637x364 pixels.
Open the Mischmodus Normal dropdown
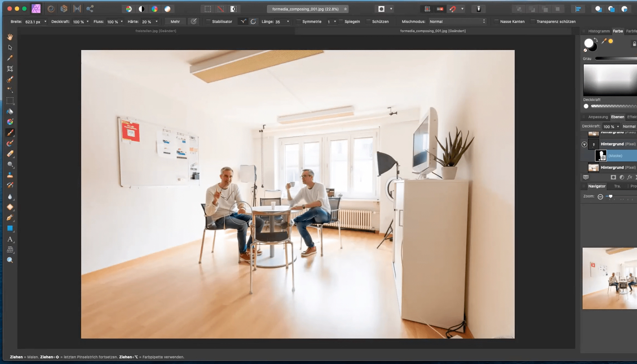(457, 21)
